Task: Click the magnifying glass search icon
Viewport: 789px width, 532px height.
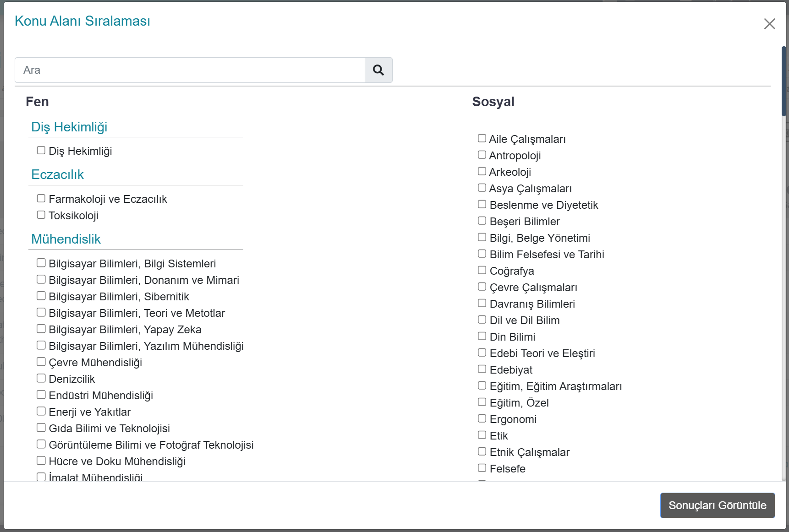Action: click(378, 70)
